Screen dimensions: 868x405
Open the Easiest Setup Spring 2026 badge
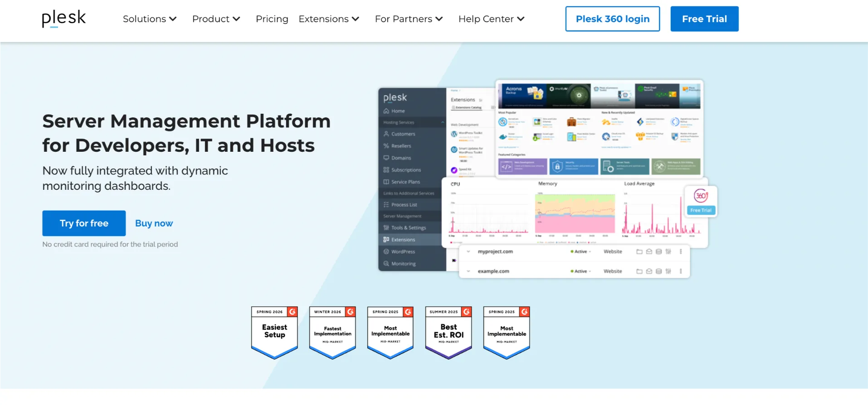click(x=274, y=333)
